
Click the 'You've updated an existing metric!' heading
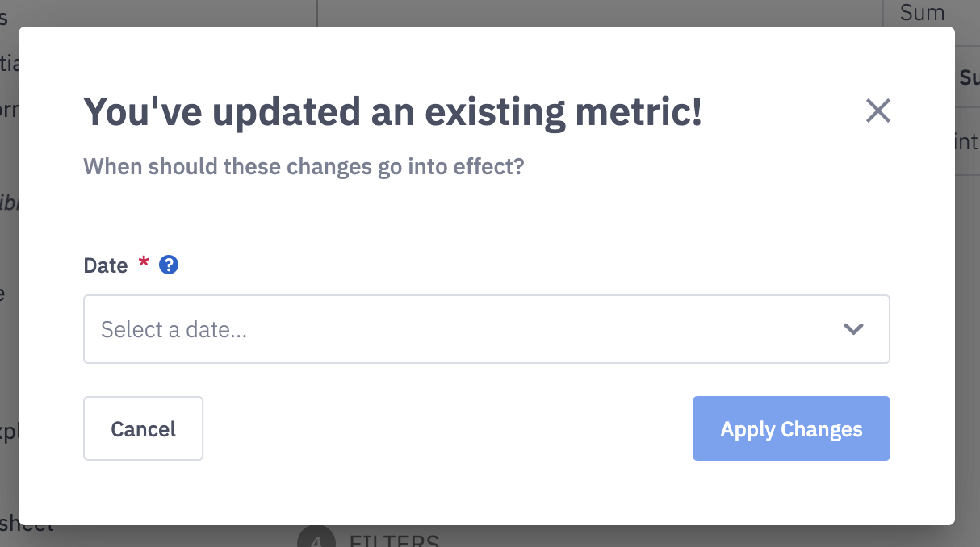tap(392, 112)
